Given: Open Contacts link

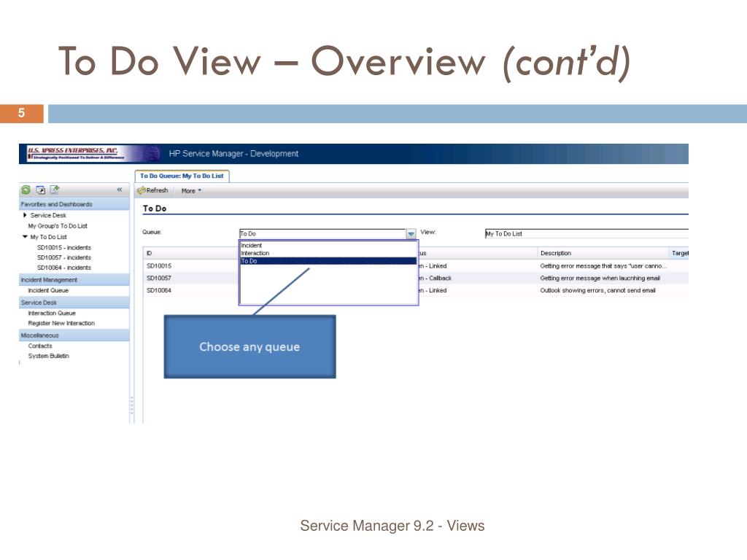Looking at the screenshot, I should (x=40, y=346).
